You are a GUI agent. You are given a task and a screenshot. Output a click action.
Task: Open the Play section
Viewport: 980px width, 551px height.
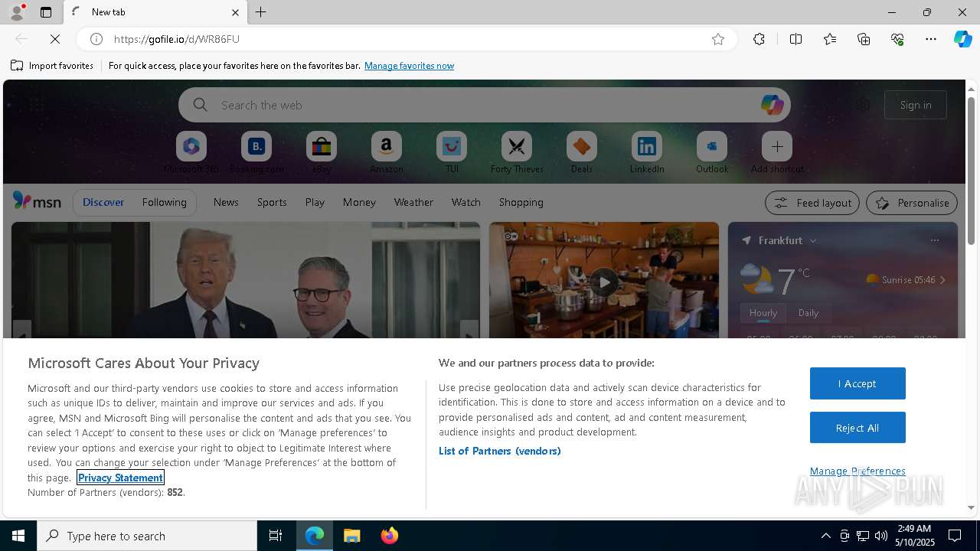[315, 202]
